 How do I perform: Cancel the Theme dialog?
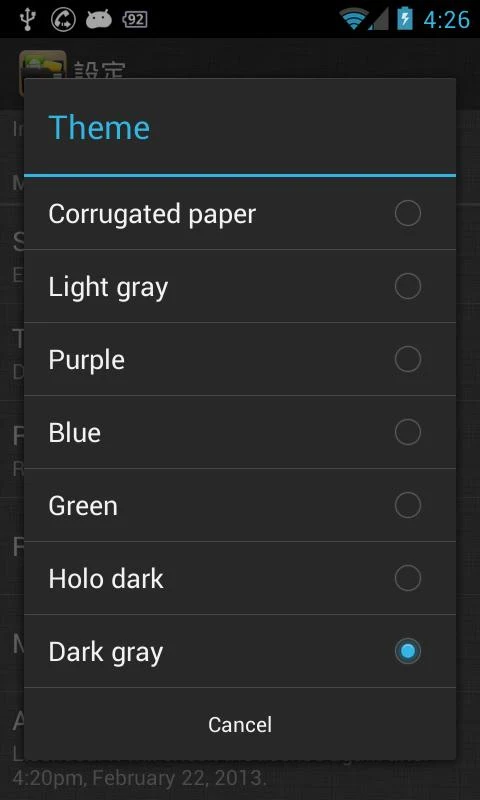tap(240, 724)
